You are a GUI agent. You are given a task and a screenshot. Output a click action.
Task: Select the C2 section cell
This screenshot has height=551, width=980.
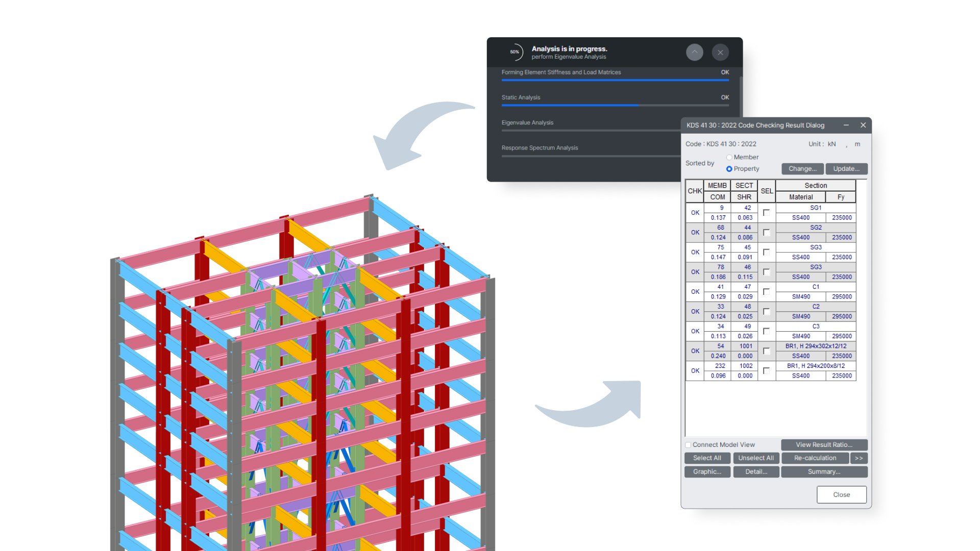(816, 307)
